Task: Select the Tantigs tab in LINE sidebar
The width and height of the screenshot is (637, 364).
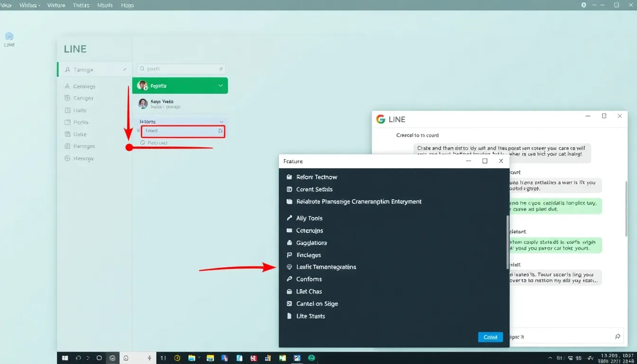Action: pos(94,70)
